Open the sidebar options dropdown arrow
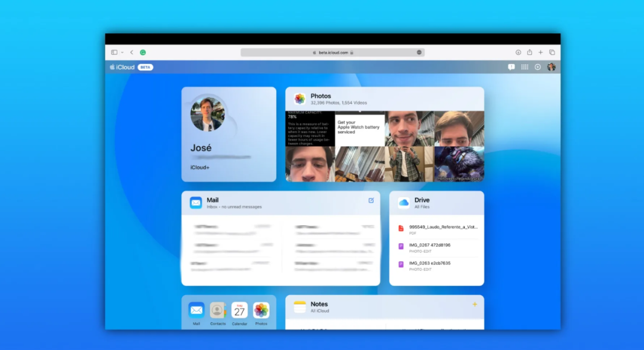 tap(122, 52)
